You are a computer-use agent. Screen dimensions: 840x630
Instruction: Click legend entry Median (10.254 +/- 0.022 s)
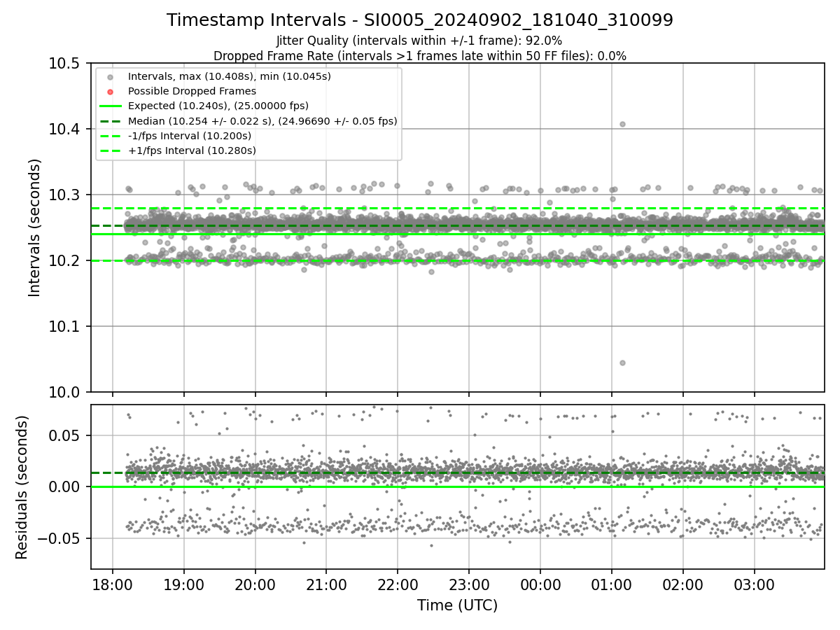(x=262, y=121)
